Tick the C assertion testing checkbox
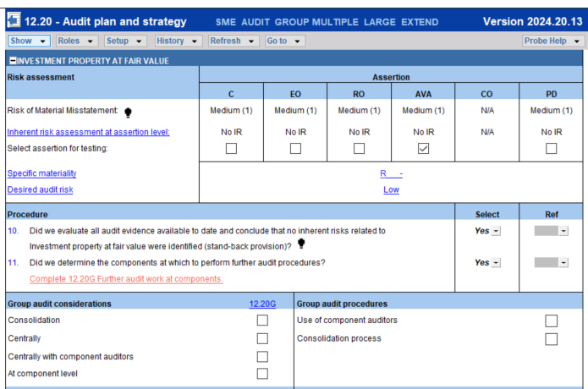Screen dimensions: 588x389 pos(231,148)
